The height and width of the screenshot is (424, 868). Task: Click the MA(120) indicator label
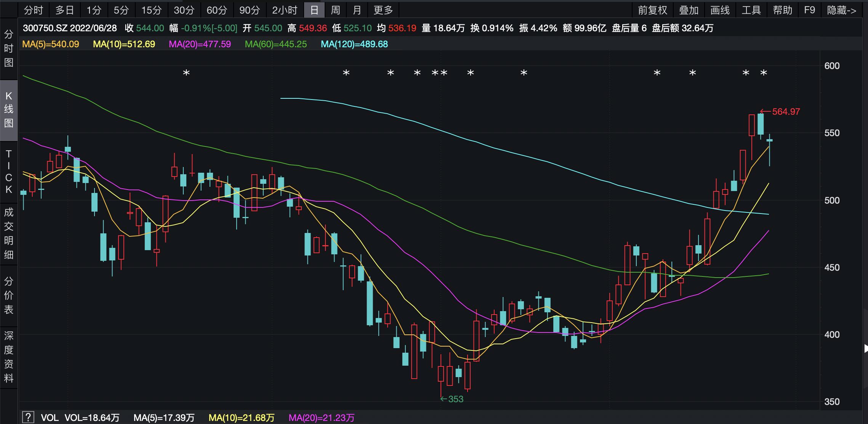point(354,44)
